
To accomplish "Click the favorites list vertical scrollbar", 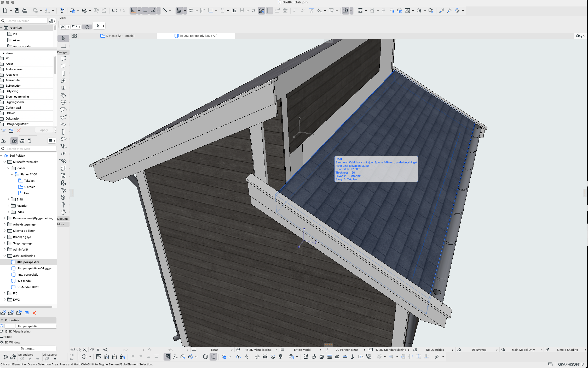I will [x=55, y=65].
